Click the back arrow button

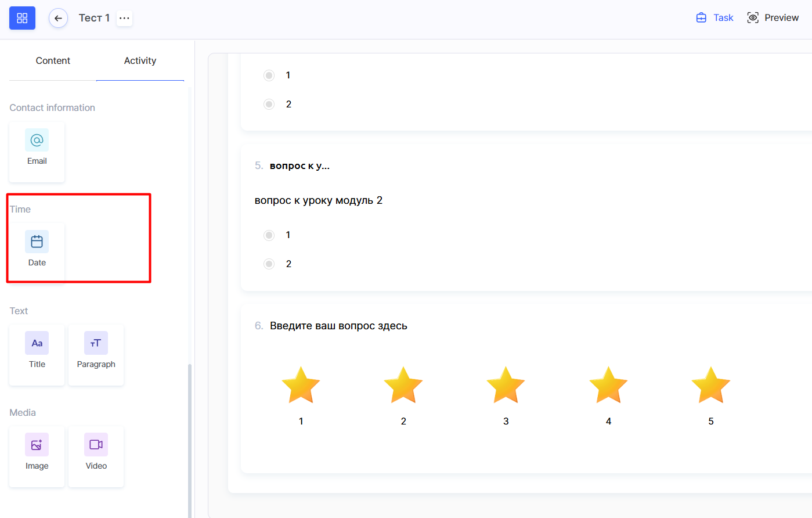pyautogui.click(x=58, y=18)
